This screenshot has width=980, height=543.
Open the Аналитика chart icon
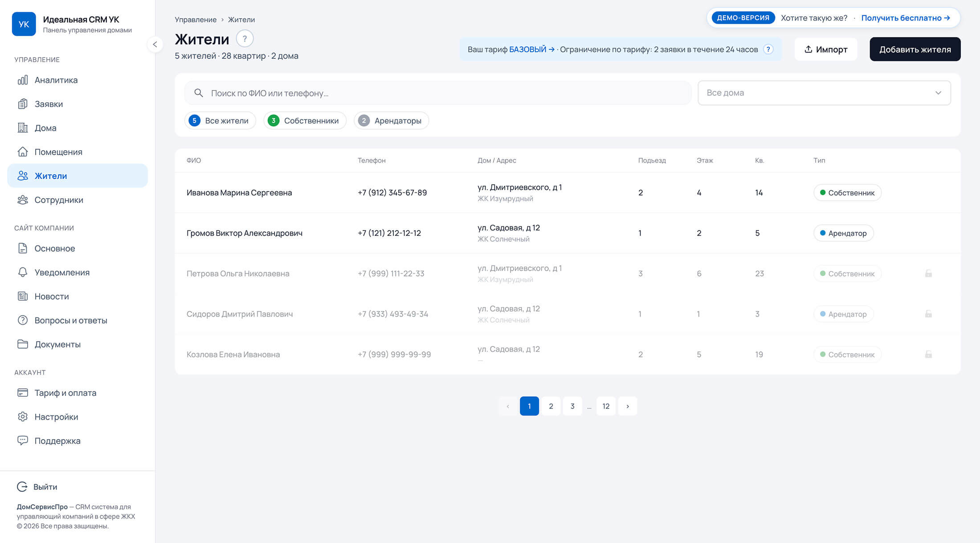click(x=23, y=80)
